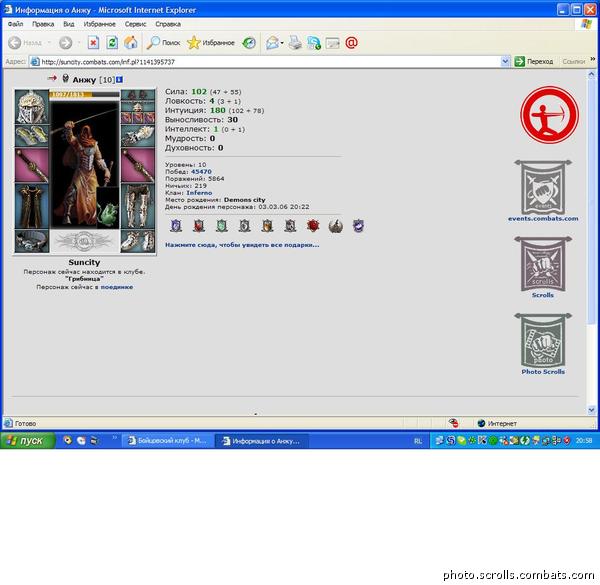Open Favorites (Избранное) star toolbar button
Screen dimensions: 600x585
211,43
